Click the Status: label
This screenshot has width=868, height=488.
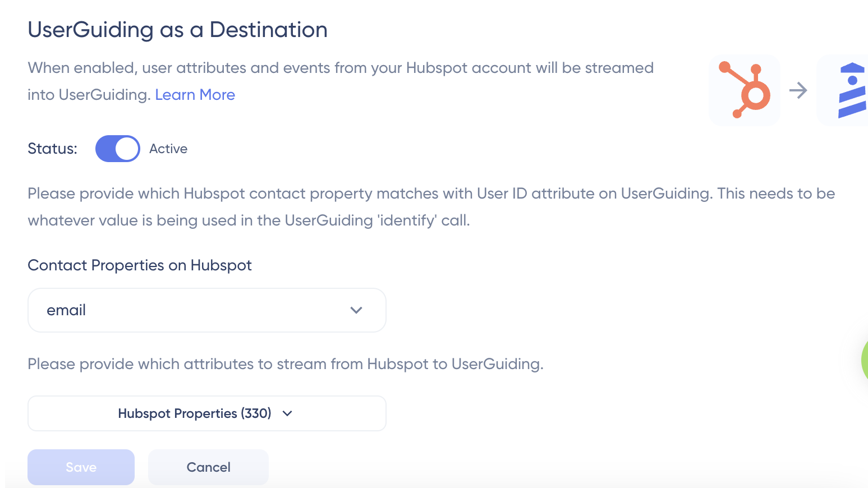(53, 149)
